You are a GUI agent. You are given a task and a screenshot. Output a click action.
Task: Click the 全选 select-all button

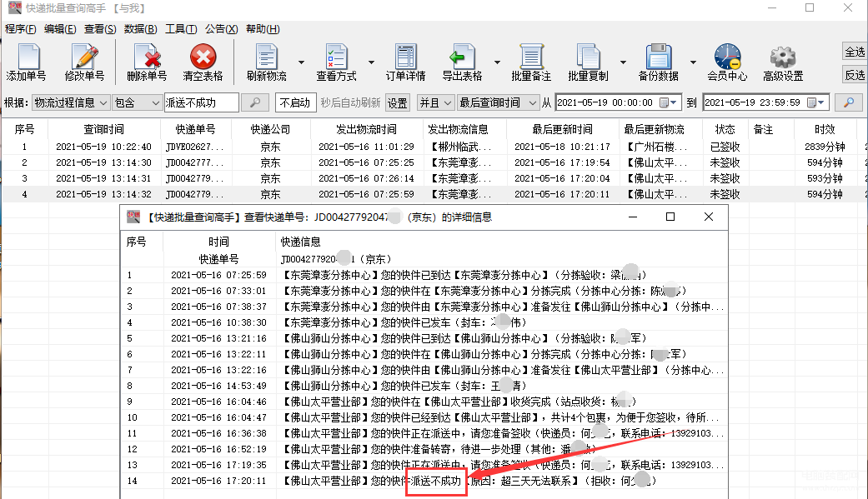coord(855,52)
